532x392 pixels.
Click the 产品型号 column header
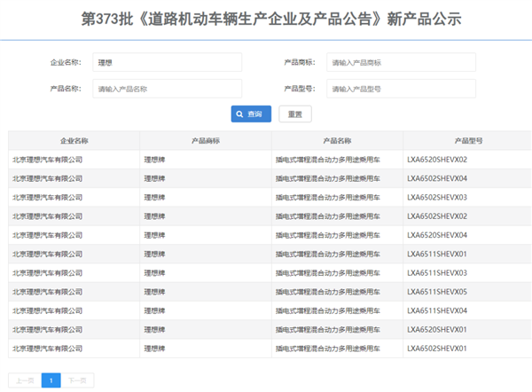(468, 141)
